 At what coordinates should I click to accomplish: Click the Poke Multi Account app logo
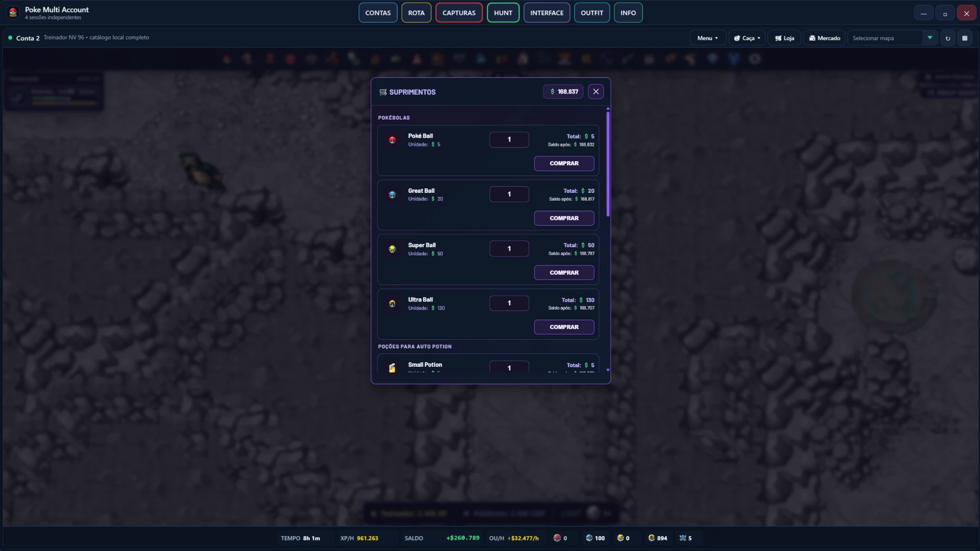point(13,12)
